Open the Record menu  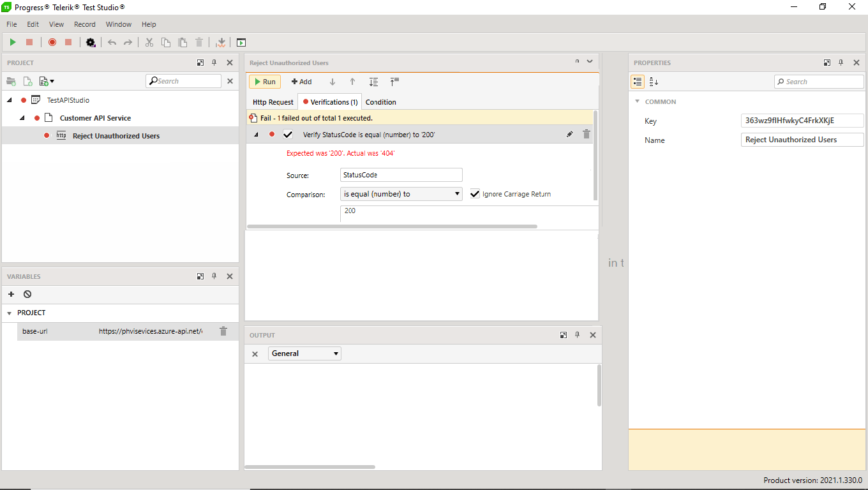tap(85, 24)
